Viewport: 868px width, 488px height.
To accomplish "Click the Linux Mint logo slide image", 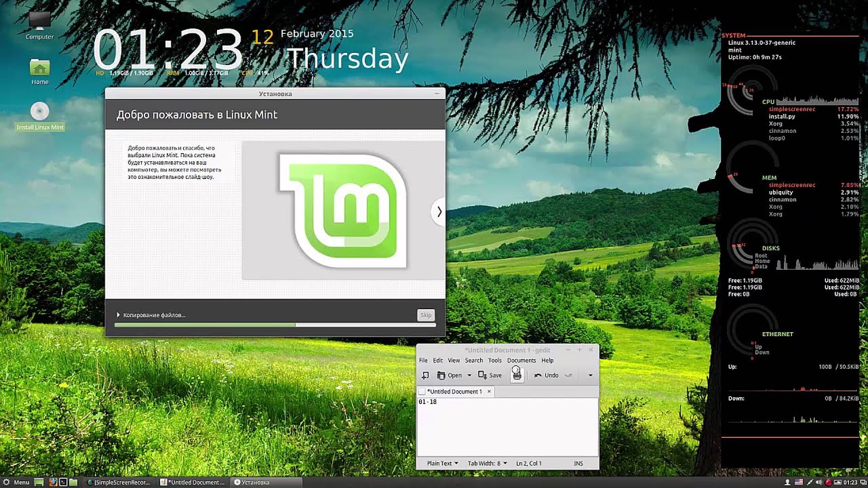I will click(343, 211).
